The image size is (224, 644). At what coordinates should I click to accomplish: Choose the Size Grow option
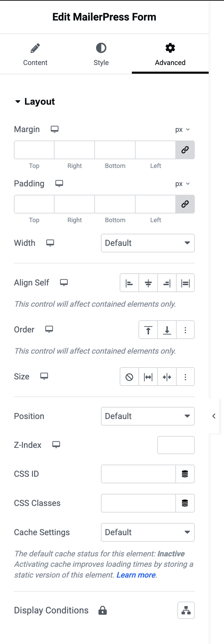[148, 377]
